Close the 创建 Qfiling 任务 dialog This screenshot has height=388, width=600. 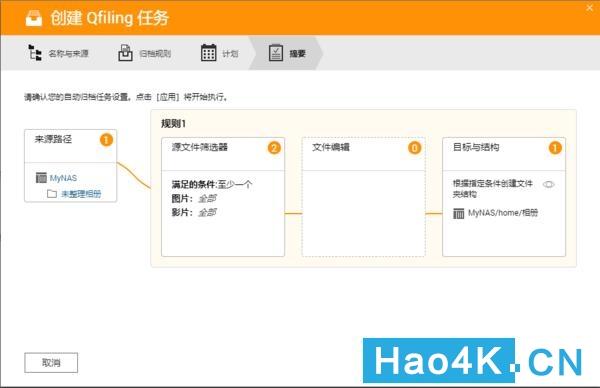pos(590,8)
